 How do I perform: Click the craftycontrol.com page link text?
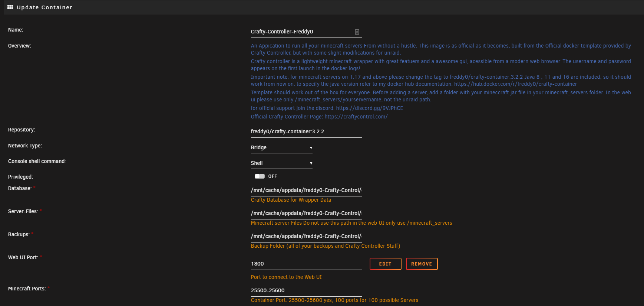coord(356,117)
